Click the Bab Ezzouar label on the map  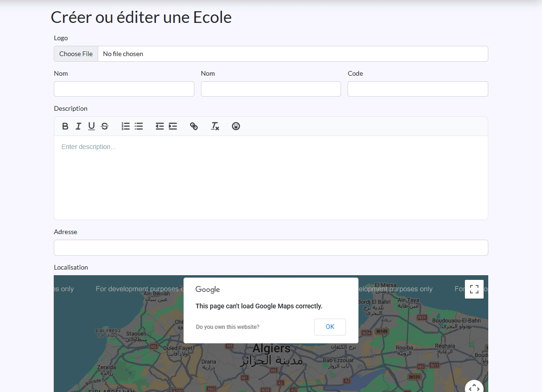338,360
